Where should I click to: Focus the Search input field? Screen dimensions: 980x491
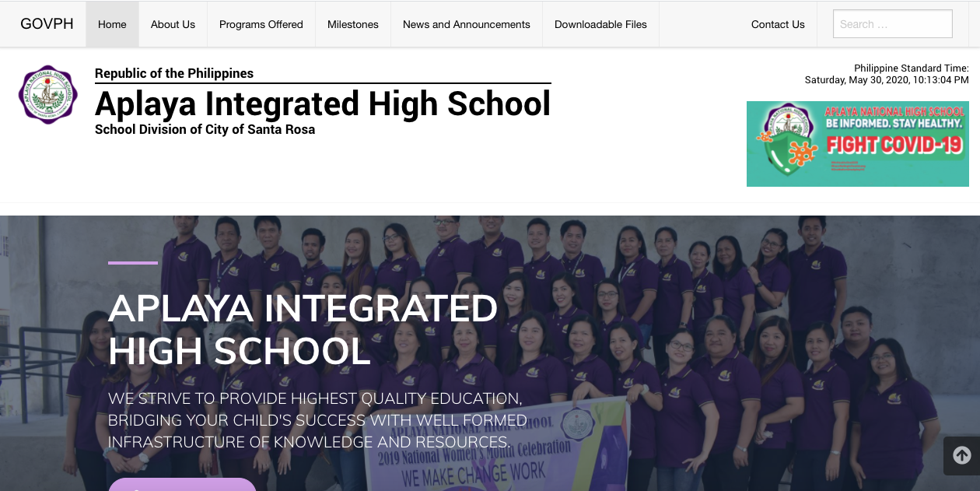pyautogui.click(x=893, y=24)
